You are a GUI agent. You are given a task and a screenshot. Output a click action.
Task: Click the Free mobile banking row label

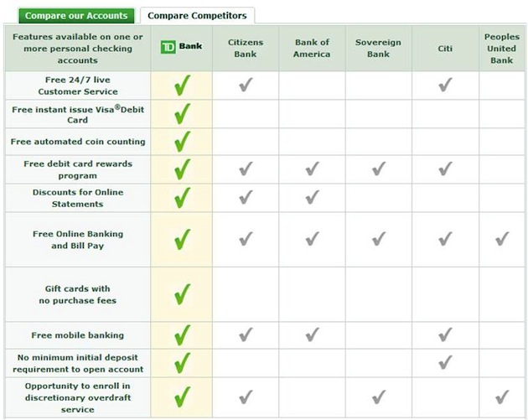(x=78, y=335)
